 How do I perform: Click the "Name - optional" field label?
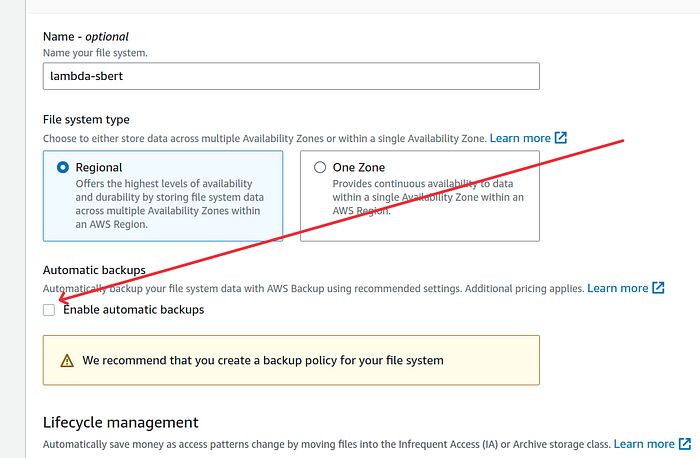[x=86, y=37]
